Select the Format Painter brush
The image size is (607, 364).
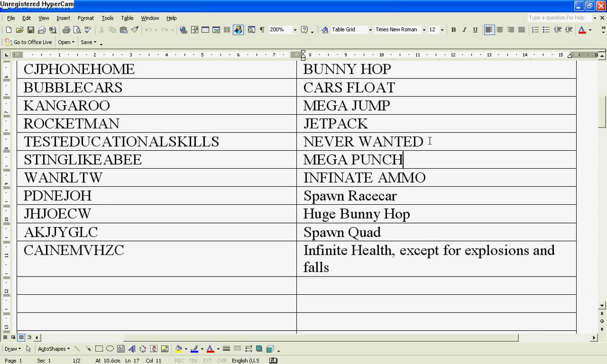click(135, 30)
